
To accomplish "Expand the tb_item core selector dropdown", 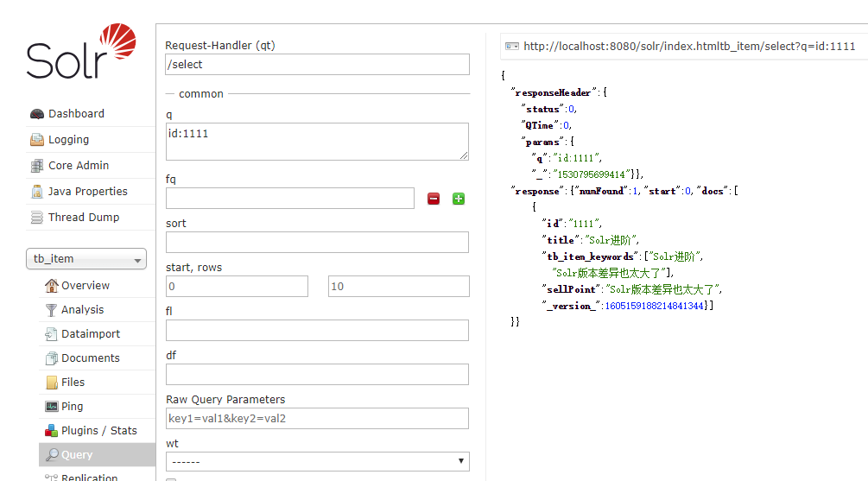I will pyautogui.click(x=86, y=259).
